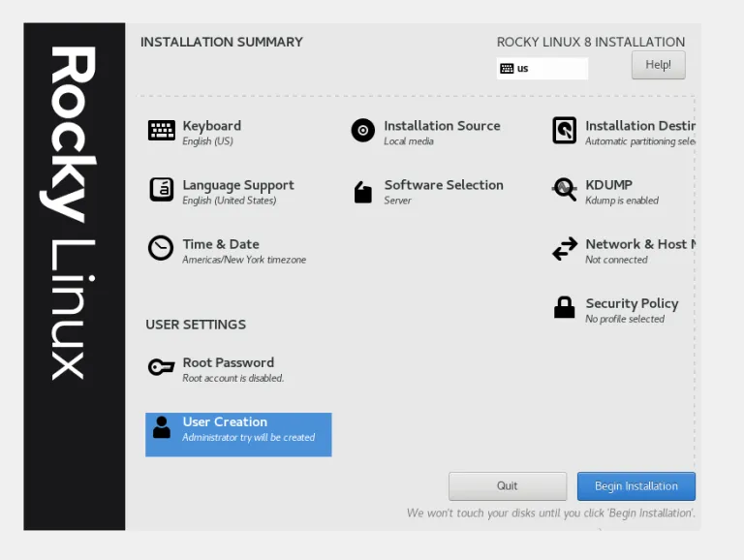
Task: Click 'No profile selected' text
Action: click(625, 319)
